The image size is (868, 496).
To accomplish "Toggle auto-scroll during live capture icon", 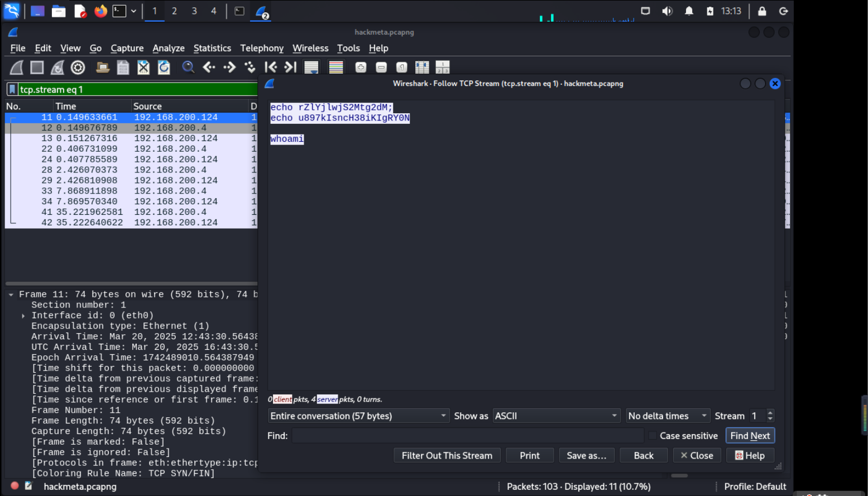I will pyautogui.click(x=311, y=68).
